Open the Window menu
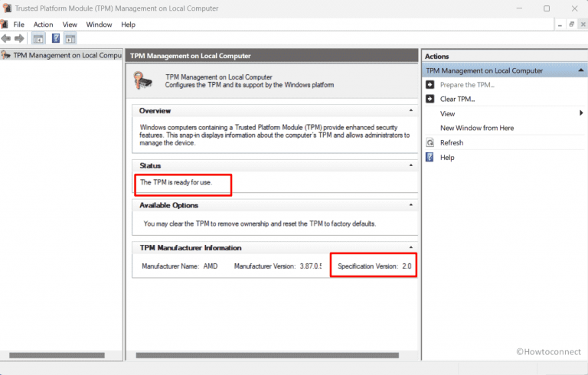This screenshot has height=375, width=588. pos(99,24)
